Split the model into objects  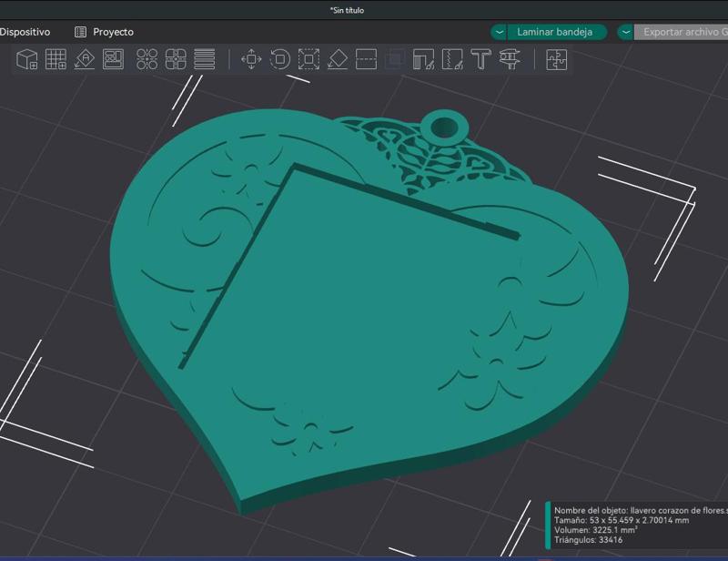tap(147, 59)
